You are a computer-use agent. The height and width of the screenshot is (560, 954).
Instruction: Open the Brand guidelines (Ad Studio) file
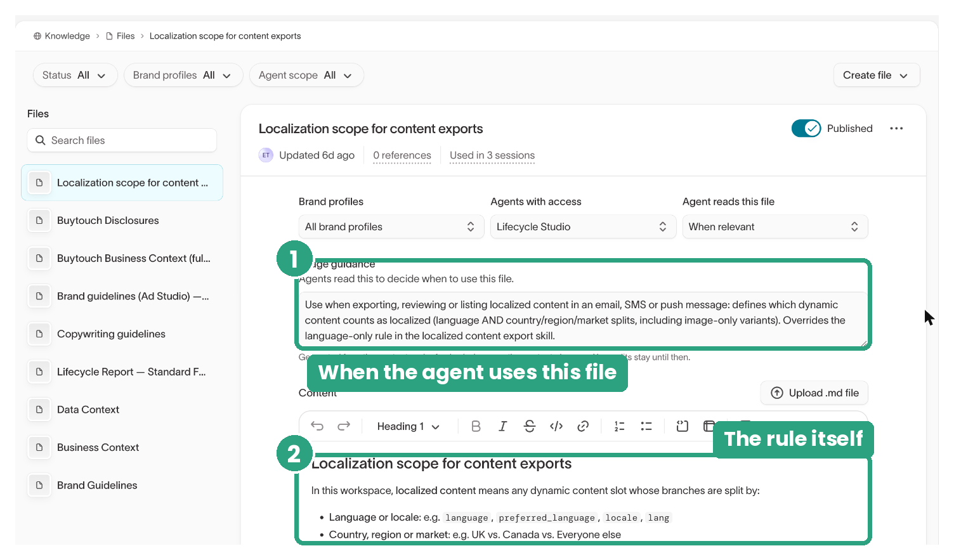pos(122,296)
